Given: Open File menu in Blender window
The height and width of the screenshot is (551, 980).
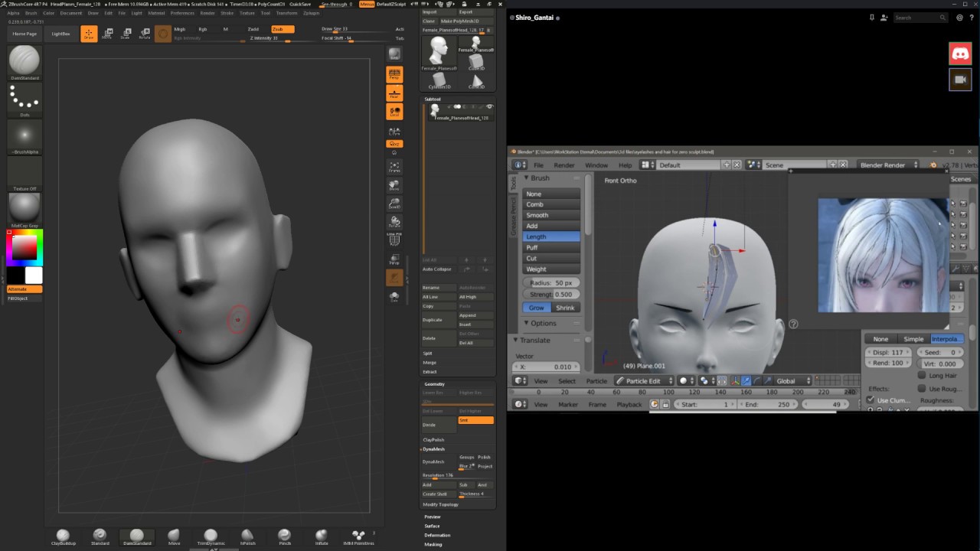Looking at the screenshot, I should tap(538, 165).
